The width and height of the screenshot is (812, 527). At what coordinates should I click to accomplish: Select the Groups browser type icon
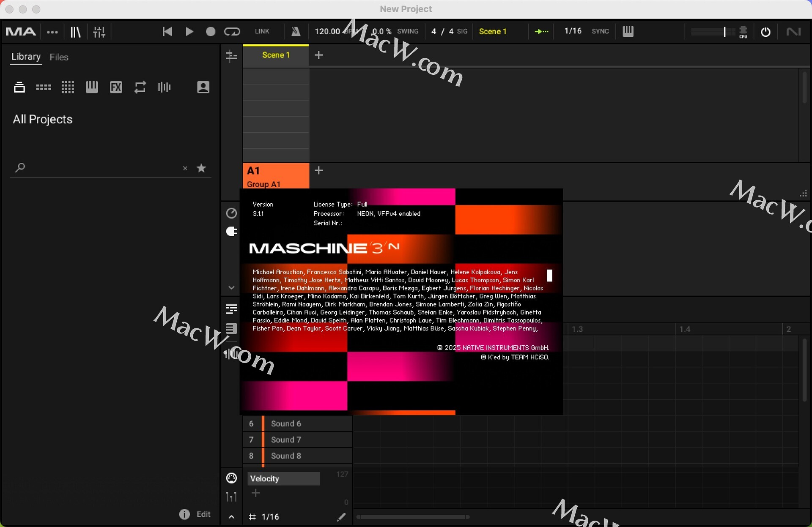click(x=44, y=87)
